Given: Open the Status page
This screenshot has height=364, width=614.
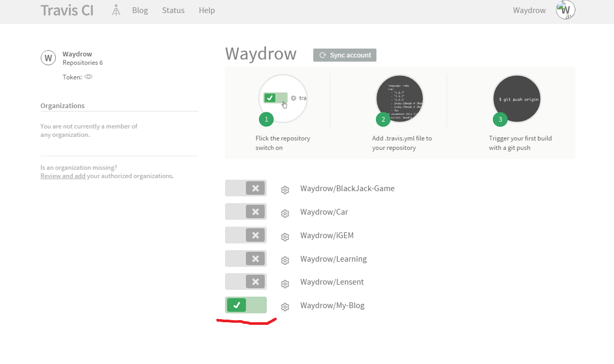Looking at the screenshot, I should tap(173, 10).
